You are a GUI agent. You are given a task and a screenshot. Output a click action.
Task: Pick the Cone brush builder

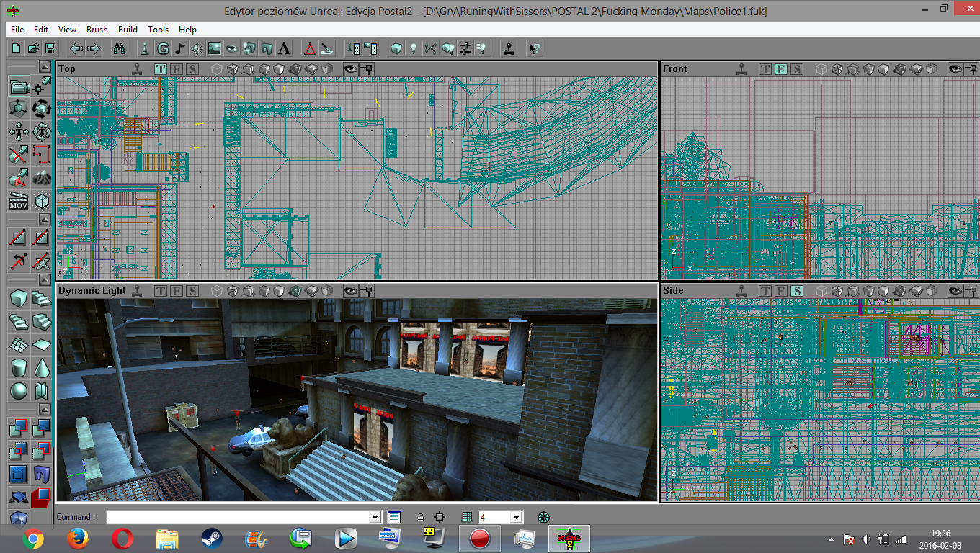pyautogui.click(x=42, y=368)
